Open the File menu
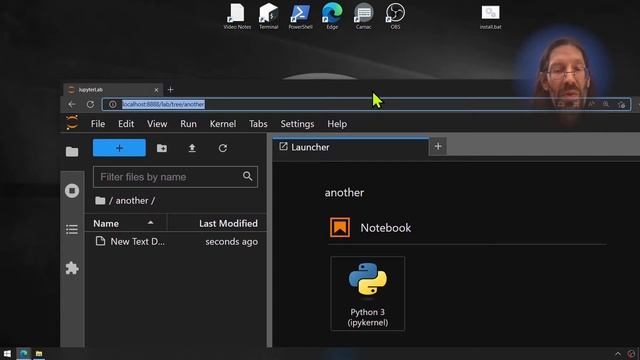 pos(98,124)
